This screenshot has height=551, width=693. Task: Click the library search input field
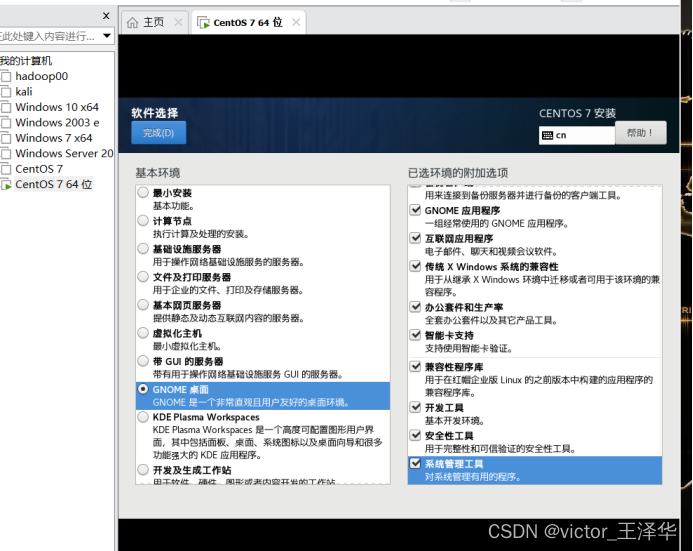49,36
